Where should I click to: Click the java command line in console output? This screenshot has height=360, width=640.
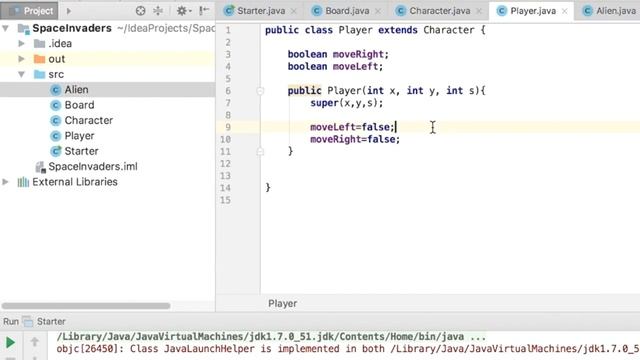tap(271, 337)
